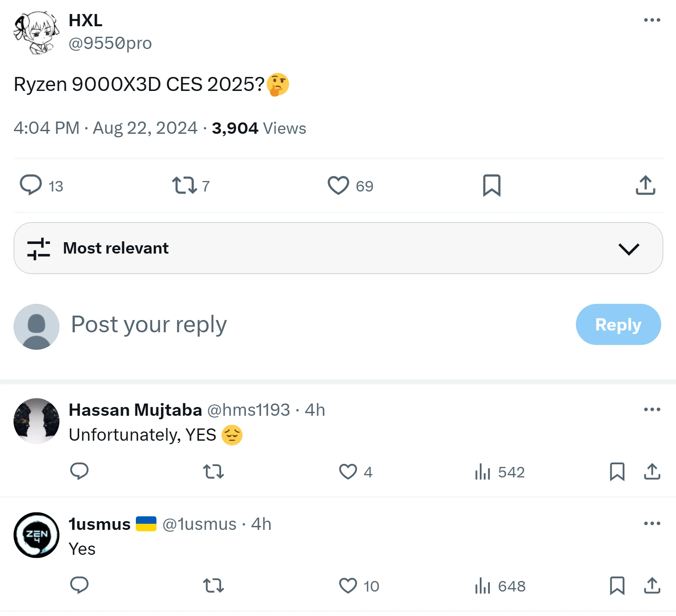This screenshot has height=616, width=676.
Task: Open more options for HXL post
Action: (x=652, y=20)
